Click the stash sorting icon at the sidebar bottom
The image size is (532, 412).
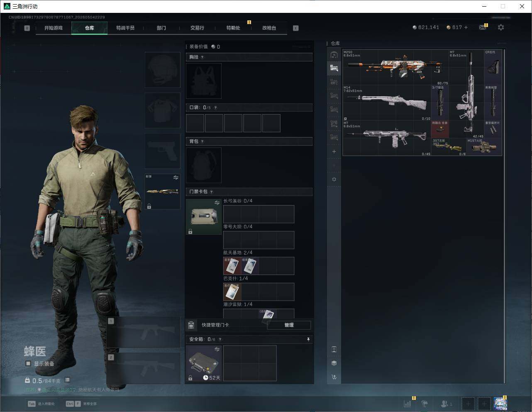pos(334,377)
